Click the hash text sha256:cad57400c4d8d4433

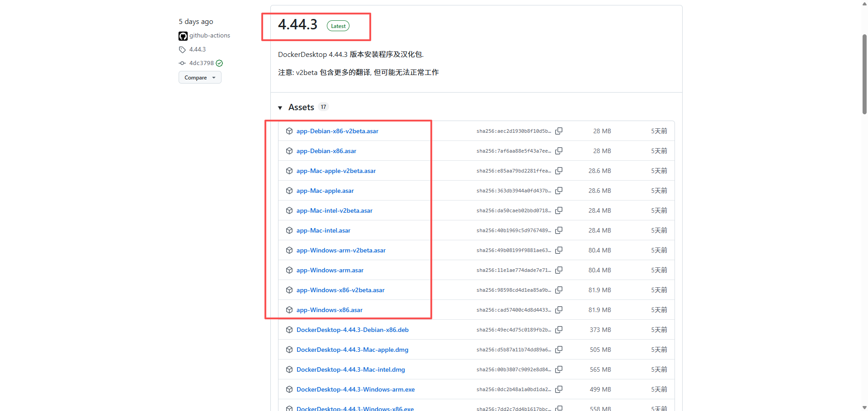tap(514, 310)
